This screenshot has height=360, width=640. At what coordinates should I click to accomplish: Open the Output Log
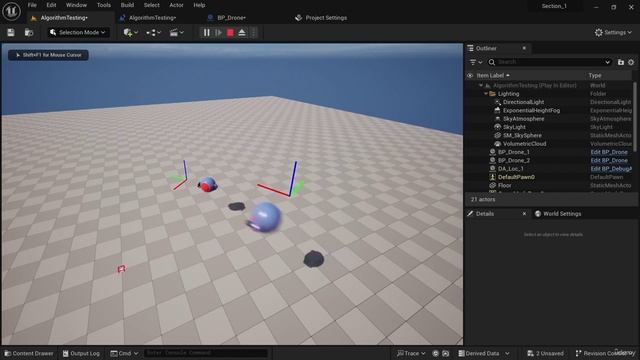click(81, 353)
